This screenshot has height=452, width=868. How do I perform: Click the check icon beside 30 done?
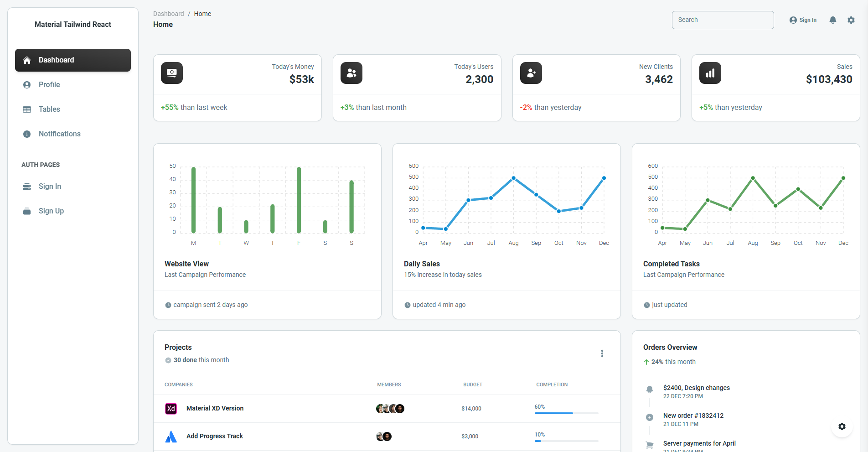point(168,360)
